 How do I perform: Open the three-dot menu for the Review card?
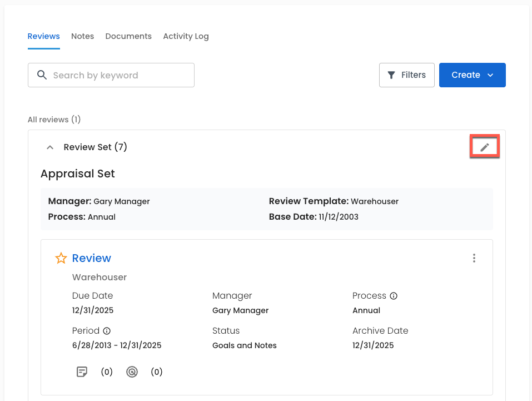coord(474,258)
